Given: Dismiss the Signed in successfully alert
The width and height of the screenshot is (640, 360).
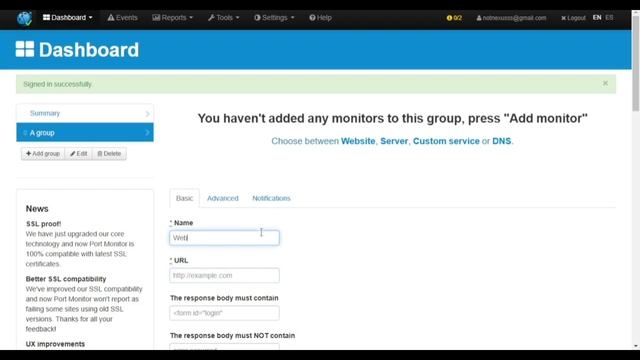Looking at the screenshot, I should click(605, 83).
